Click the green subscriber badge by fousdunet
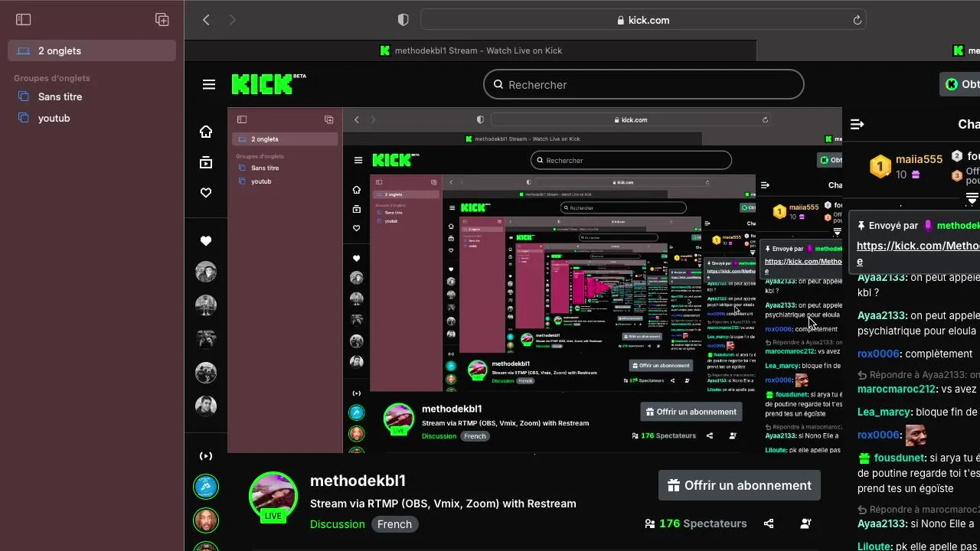The height and width of the screenshot is (551, 980). [864, 458]
